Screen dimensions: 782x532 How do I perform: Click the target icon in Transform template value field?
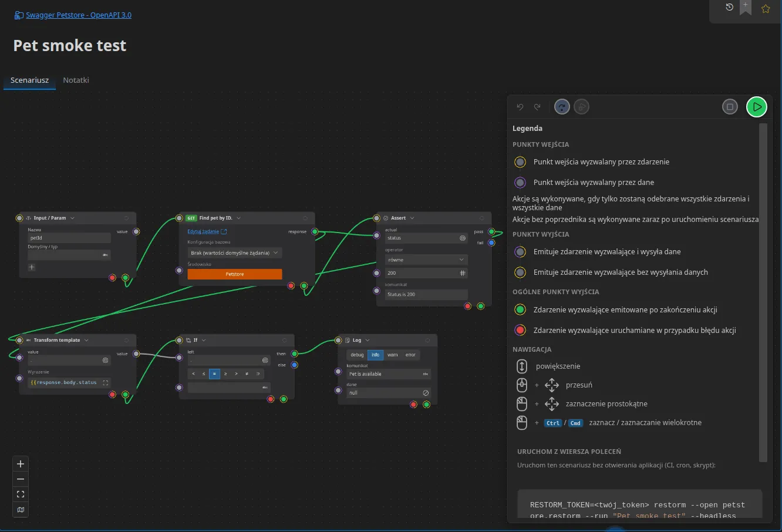coord(106,360)
